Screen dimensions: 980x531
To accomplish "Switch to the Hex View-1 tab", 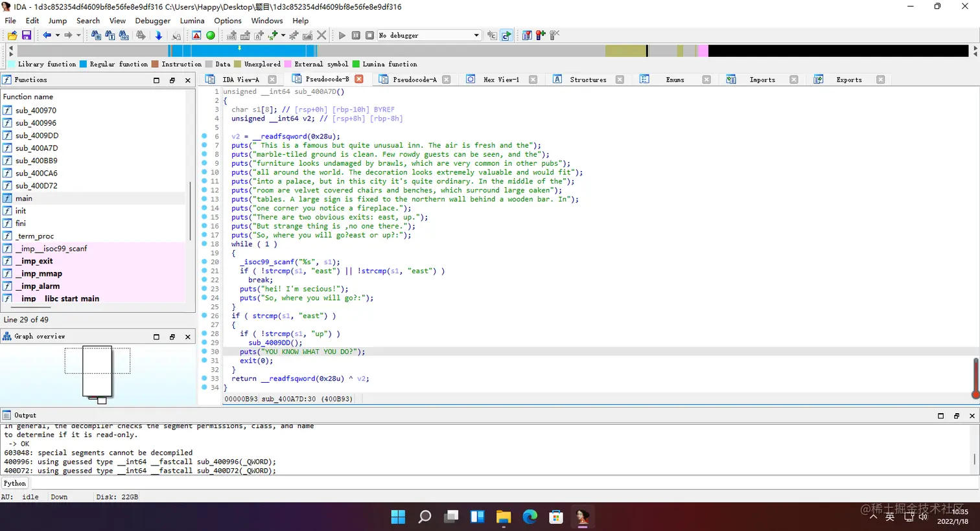I will point(501,80).
